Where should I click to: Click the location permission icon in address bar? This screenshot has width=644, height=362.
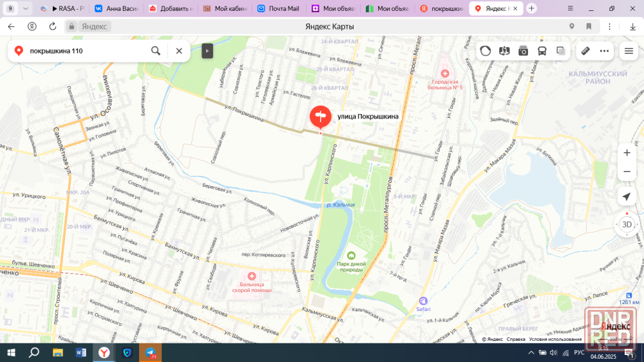(572, 26)
